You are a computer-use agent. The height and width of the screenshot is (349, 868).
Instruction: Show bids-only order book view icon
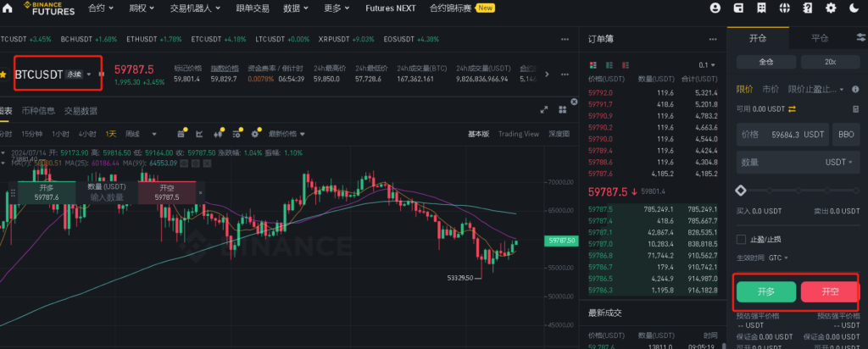[x=609, y=64]
